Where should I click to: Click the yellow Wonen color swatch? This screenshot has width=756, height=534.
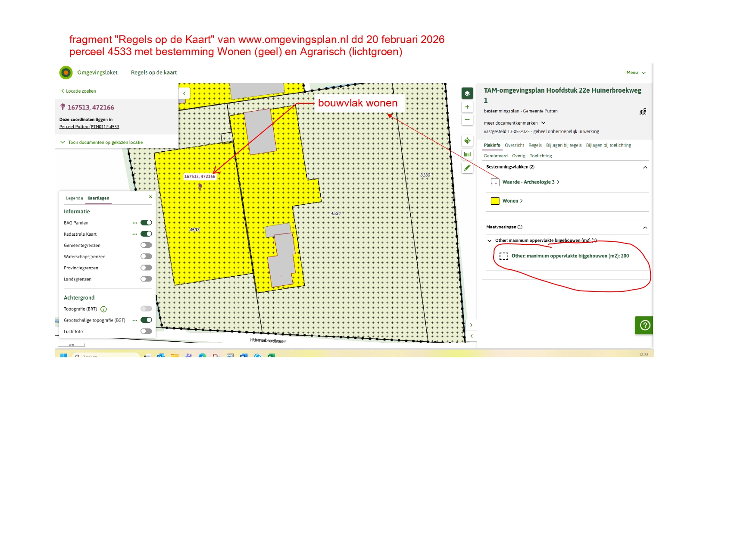pyautogui.click(x=495, y=201)
